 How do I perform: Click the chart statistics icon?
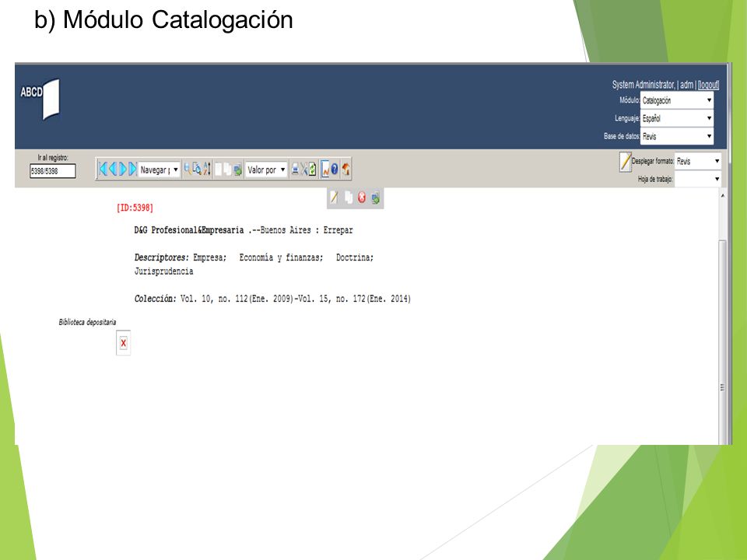coord(325,169)
